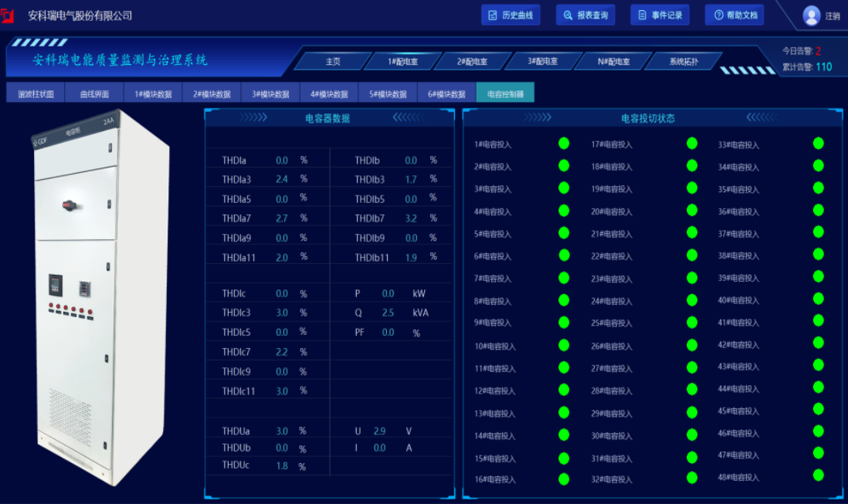
Task: Click the user avatar icon
Action: coord(811,15)
